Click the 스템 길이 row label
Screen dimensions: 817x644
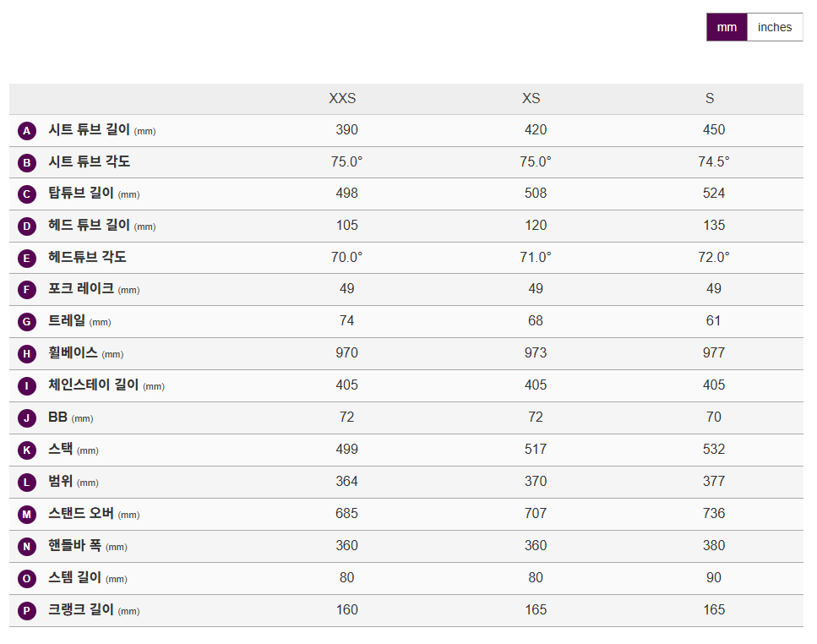coord(74,578)
